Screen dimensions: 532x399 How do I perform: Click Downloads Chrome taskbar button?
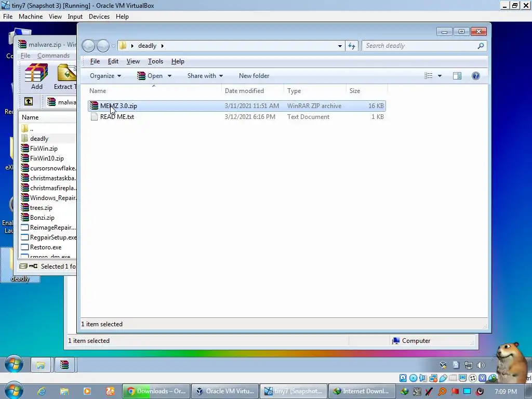point(156,391)
